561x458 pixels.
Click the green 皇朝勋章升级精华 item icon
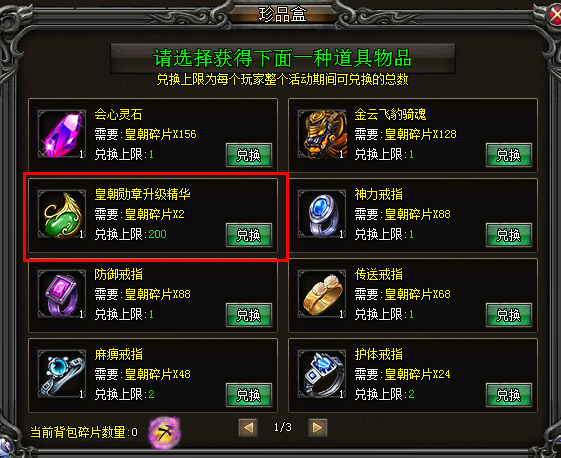point(62,214)
